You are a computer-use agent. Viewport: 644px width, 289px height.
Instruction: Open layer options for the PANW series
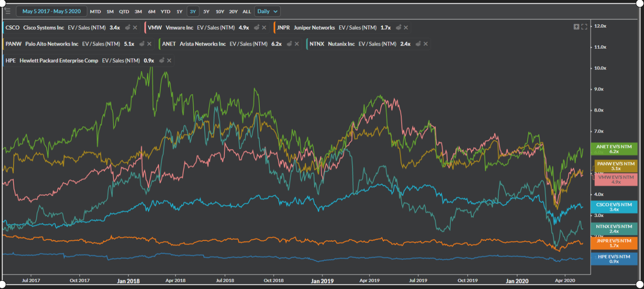[142, 44]
